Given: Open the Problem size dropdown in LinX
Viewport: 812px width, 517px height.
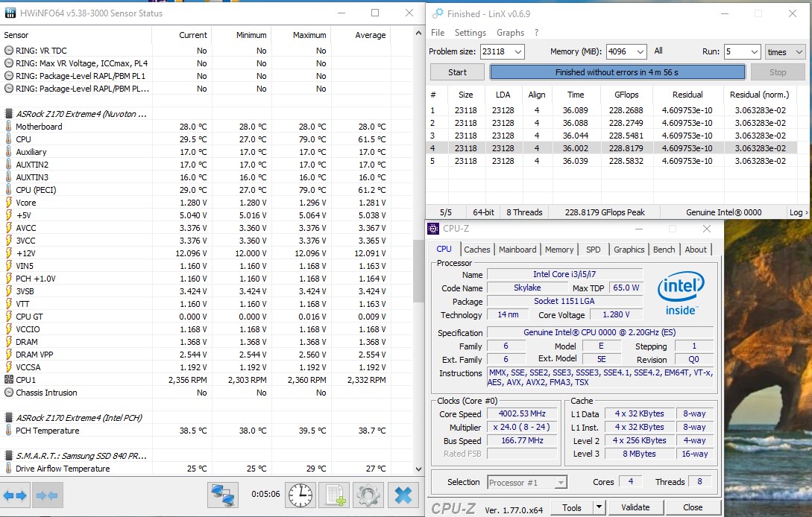Looking at the screenshot, I should click(518, 51).
